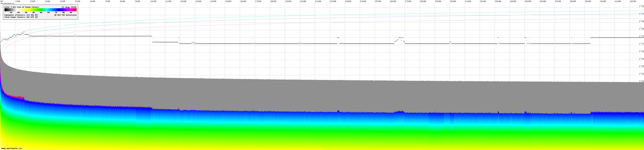Click the '2^55' y-axis label
Image resolution: width=644 pixels, height=150 pixels.
[x=641, y=66]
